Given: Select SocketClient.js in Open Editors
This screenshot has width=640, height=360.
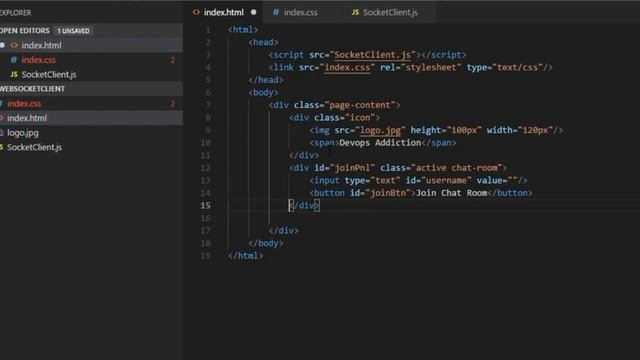Looking at the screenshot, I should point(91,74).
